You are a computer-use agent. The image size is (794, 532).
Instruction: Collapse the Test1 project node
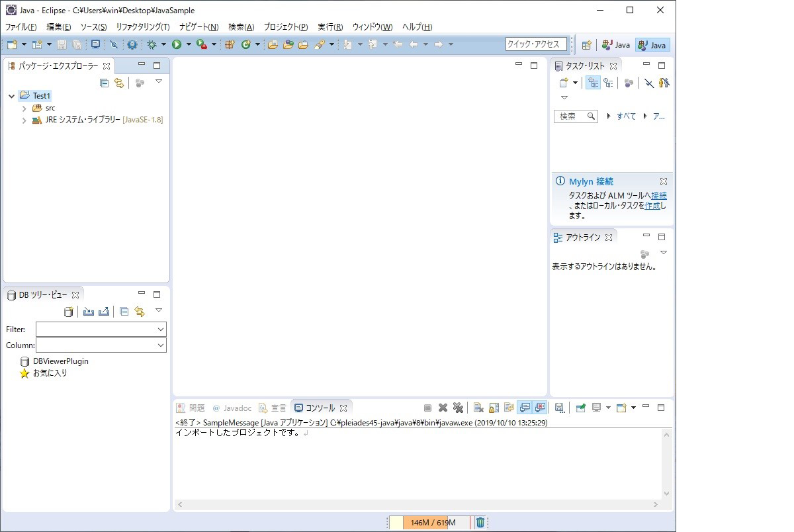click(11, 96)
